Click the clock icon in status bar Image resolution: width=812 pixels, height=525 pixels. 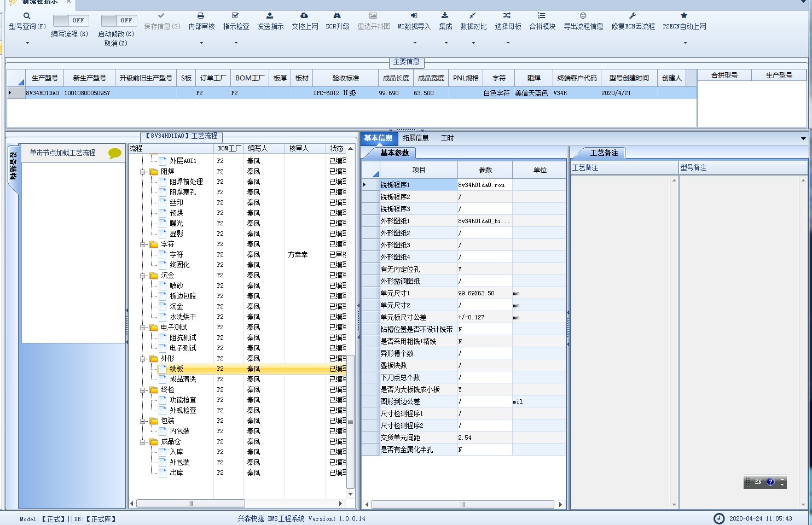[x=719, y=518]
